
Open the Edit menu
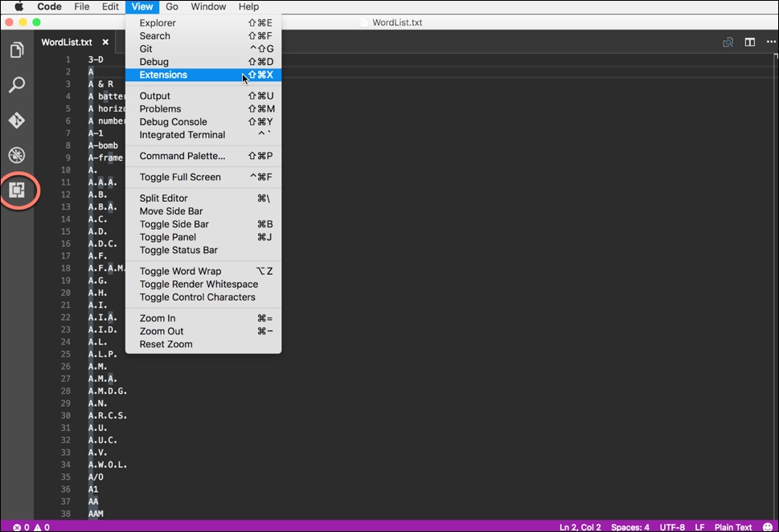110,6
